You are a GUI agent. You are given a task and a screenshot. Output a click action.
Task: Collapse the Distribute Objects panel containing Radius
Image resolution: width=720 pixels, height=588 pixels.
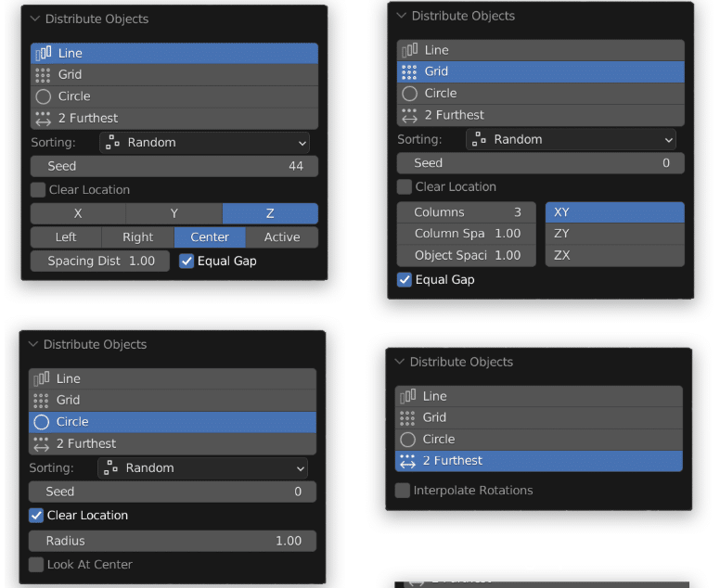(33, 344)
